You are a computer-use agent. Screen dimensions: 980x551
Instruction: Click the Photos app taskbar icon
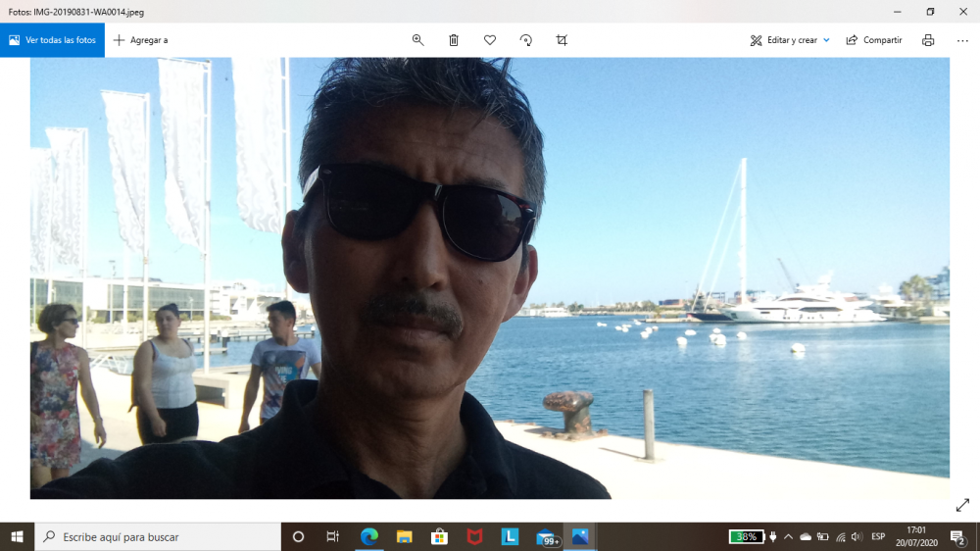pyautogui.click(x=580, y=536)
